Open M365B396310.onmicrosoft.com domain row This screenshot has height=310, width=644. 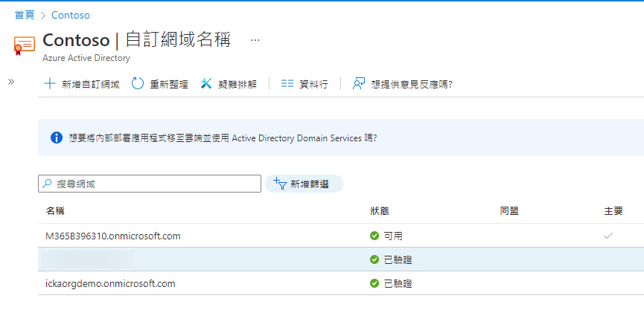113,236
